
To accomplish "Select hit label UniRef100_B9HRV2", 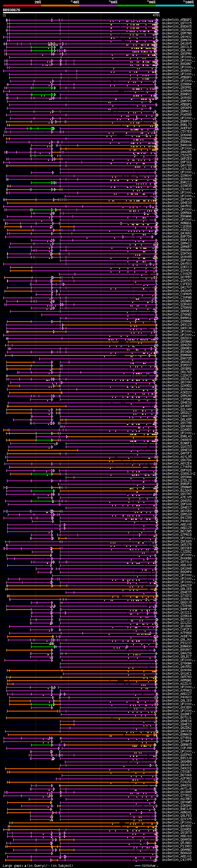I will point(177,94).
